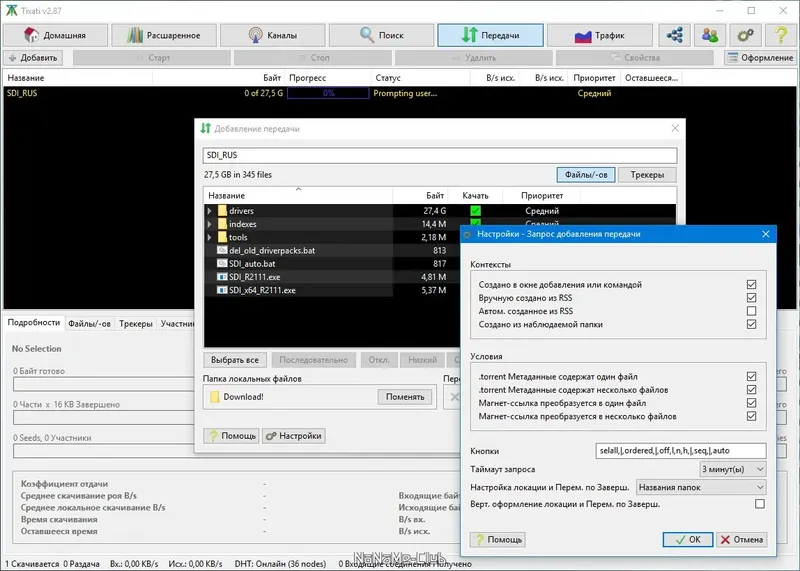Select the Файлы/-ов bottom panel tab
This screenshot has width=800, height=571.
[x=89, y=324]
